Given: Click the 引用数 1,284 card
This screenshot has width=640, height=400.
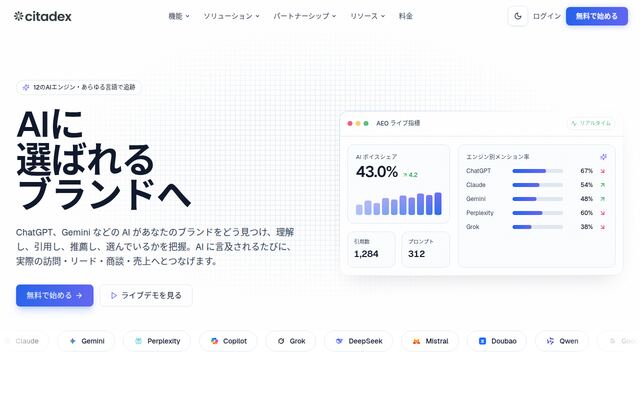Looking at the screenshot, I should coord(371,249).
